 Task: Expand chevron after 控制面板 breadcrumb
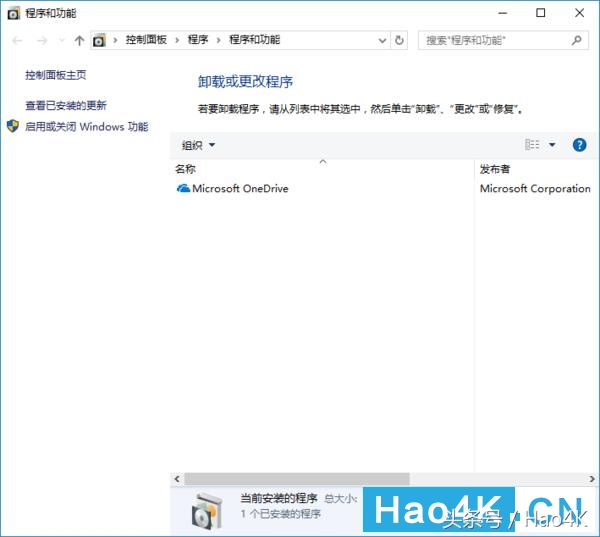177,40
